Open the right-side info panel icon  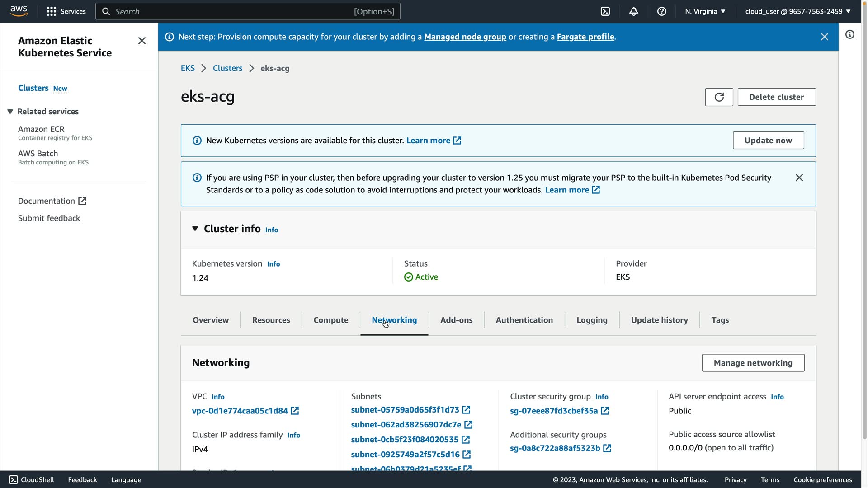(x=850, y=35)
